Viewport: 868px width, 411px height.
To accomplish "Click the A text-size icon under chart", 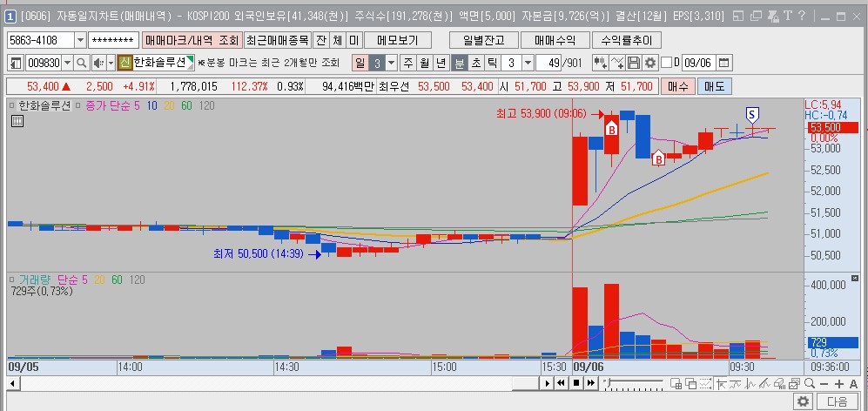I will click(853, 384).
